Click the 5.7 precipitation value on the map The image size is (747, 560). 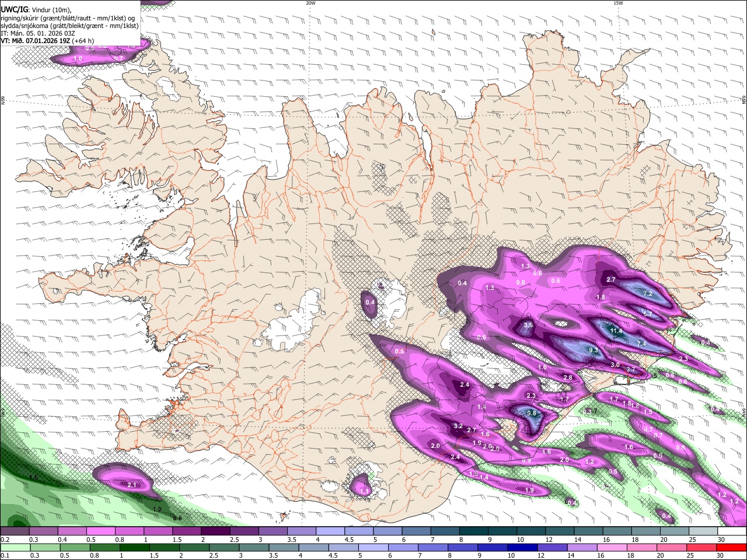(647, 314)
